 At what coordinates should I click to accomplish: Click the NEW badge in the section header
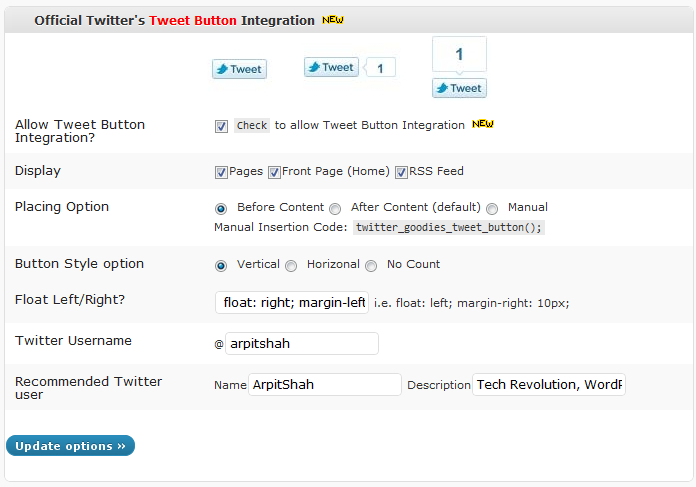coord(333,20)
